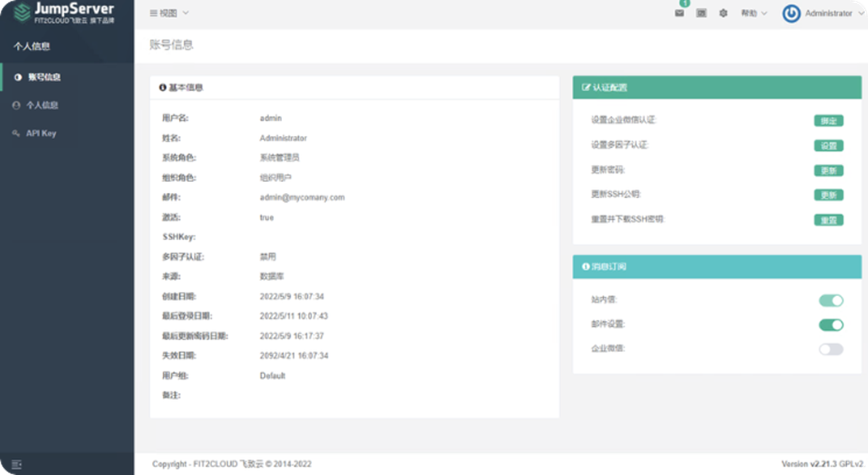The height and width of the screenshot is (475, 868).
Task: Click the 最后登录日期 value 2022/5/11 10:07:43
Action: coord(294,316)
